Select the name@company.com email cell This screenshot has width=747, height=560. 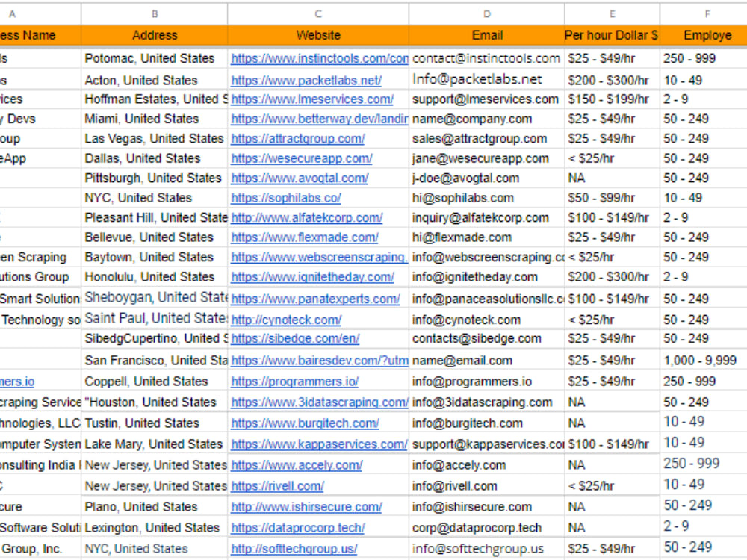487,119
